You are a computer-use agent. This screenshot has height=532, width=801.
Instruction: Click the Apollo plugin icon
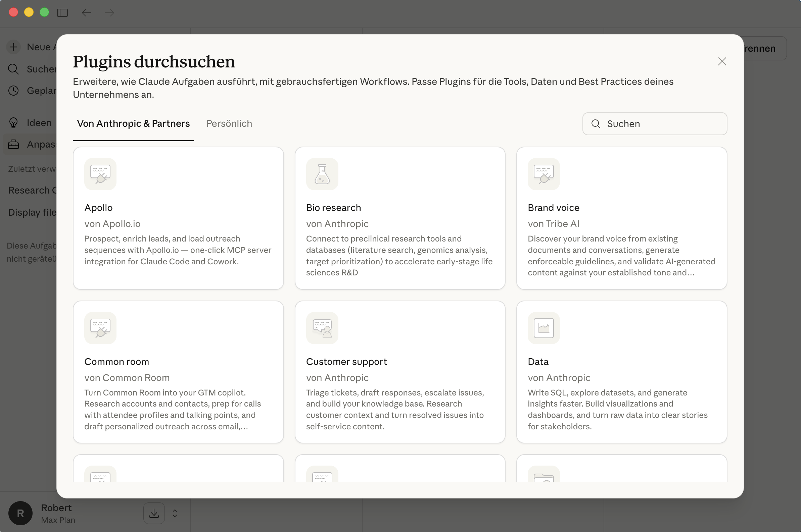point(100,174)
